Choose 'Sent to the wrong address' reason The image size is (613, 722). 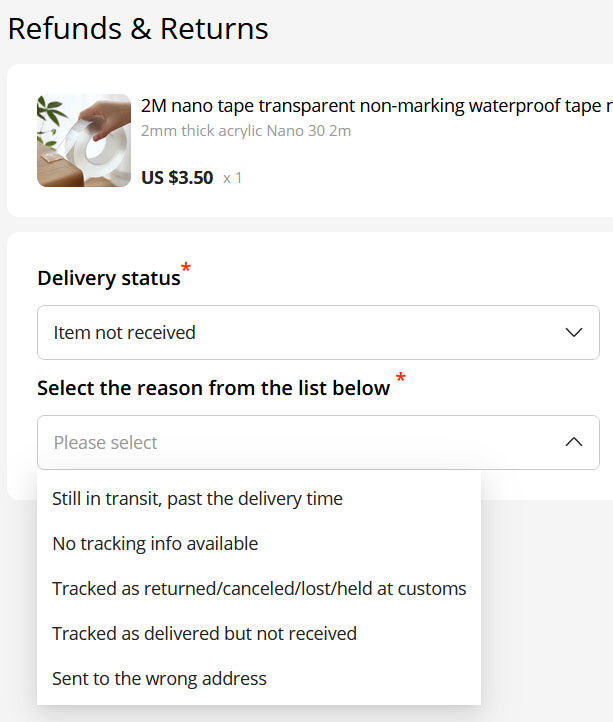coord(159,679)
